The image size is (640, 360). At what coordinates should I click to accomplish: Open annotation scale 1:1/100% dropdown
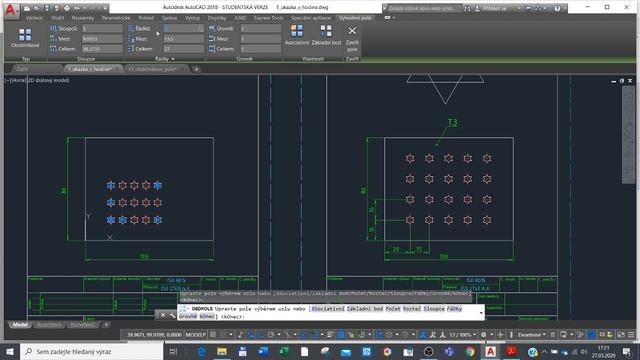pyautogui.click(x=462, y=335)
